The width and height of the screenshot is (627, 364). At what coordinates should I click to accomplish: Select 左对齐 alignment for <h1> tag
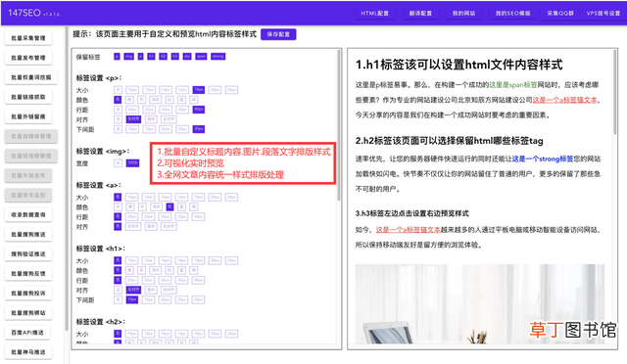[x=133, y=290]
